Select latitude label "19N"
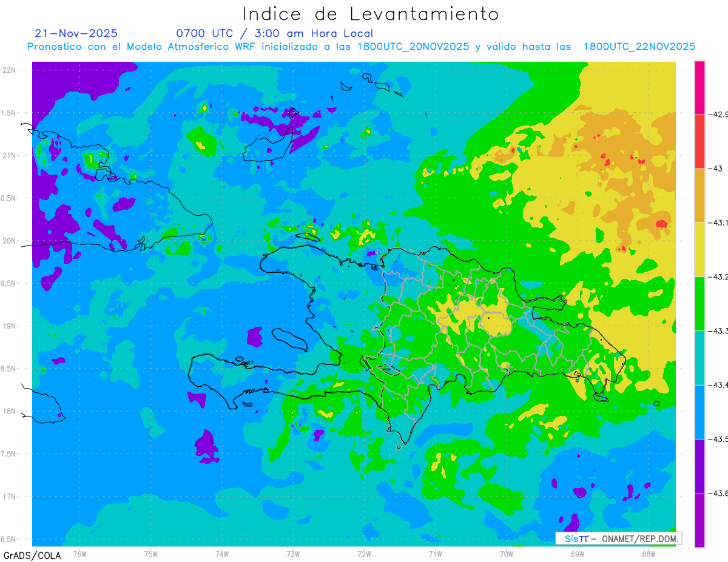The width and height of the screenshot is (728, 562). coord(9,326)
